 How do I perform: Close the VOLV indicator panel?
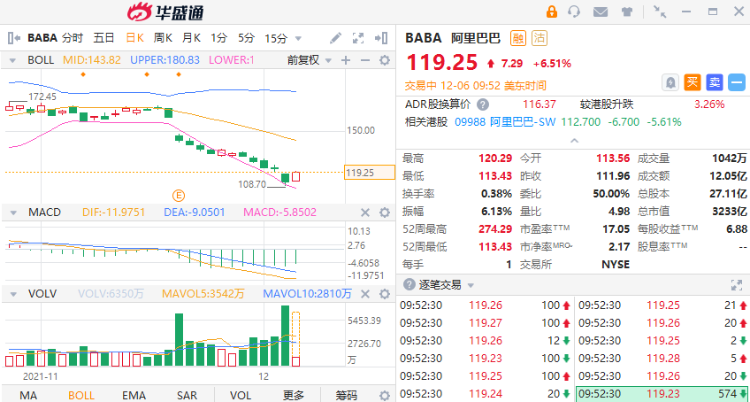pyautogui.click(x=365, y=294)
